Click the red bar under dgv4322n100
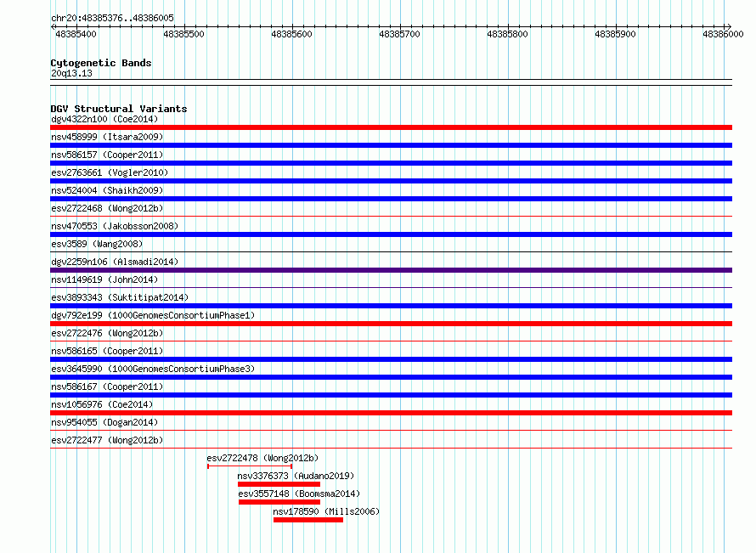 click(x=391, y=127)
